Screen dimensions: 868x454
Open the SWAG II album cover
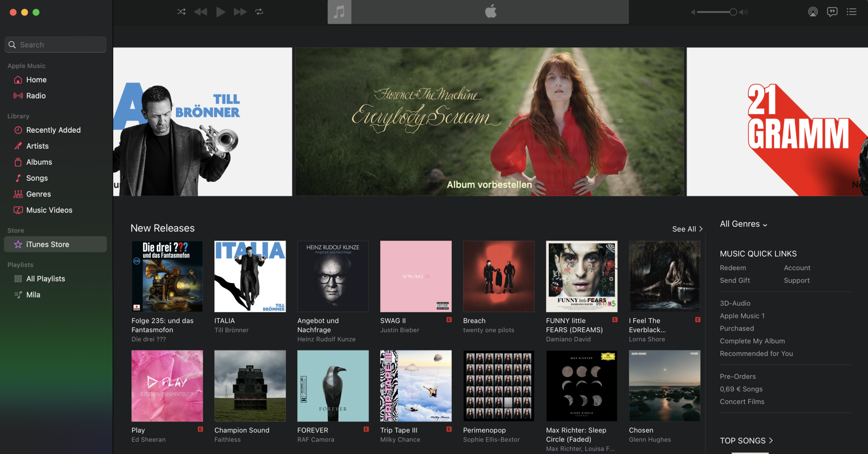pos(416,277)
